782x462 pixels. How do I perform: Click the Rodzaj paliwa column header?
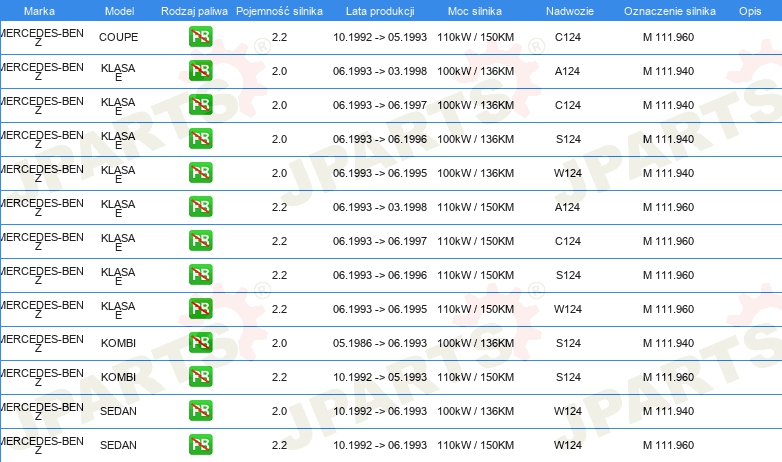pos(194,11)
